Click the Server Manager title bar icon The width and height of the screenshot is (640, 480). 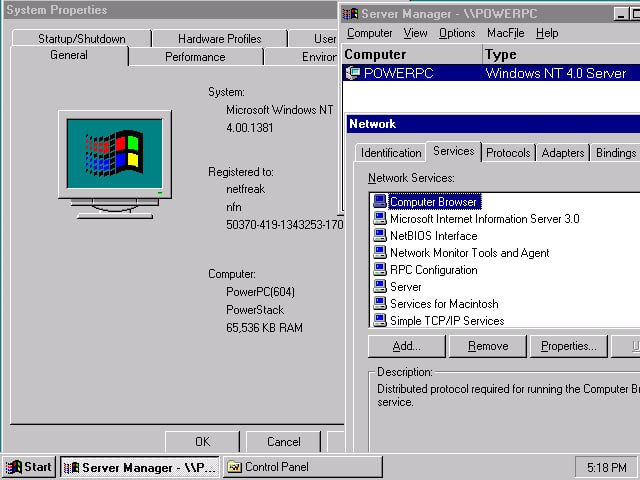click(350, 14)
